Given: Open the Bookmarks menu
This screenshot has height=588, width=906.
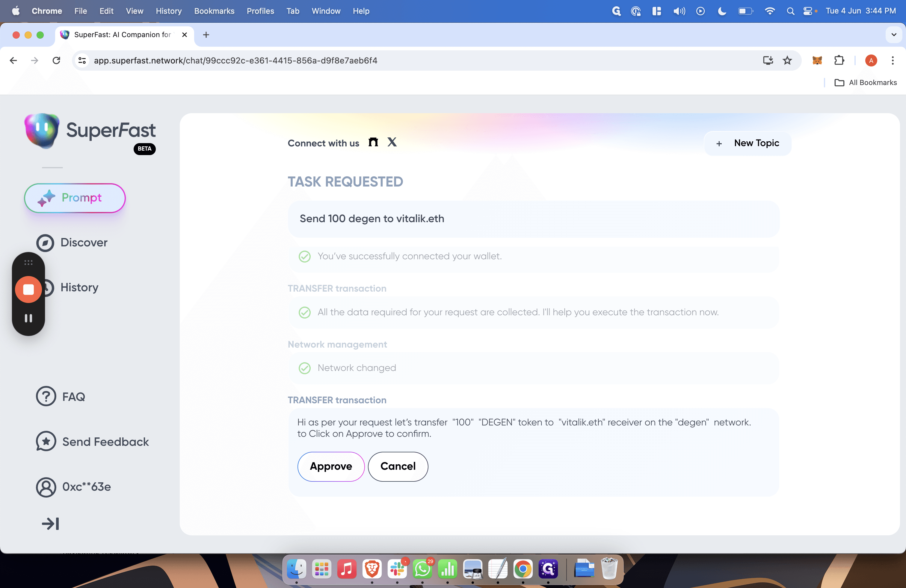Looking at the screenshot, I should [214, 11].
